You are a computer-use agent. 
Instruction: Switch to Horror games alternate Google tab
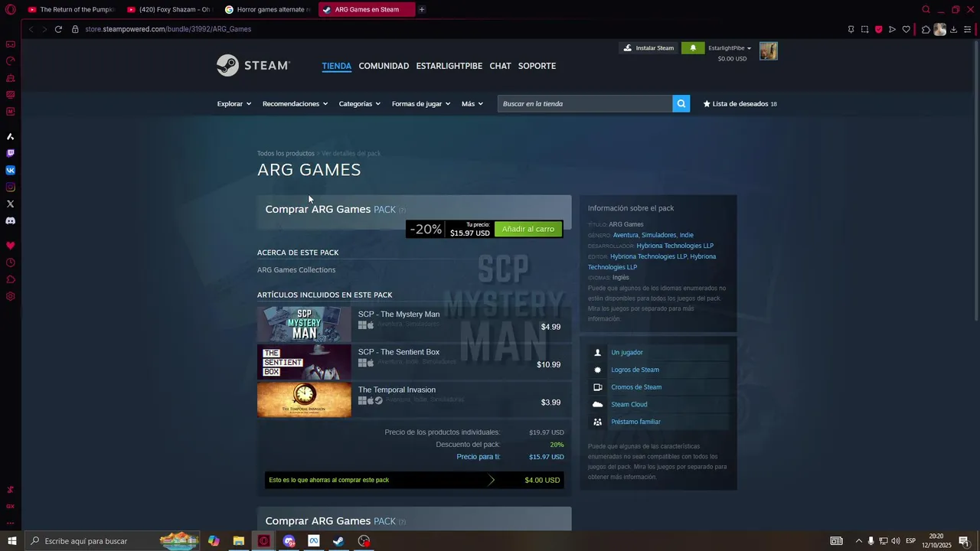point(269,9)
